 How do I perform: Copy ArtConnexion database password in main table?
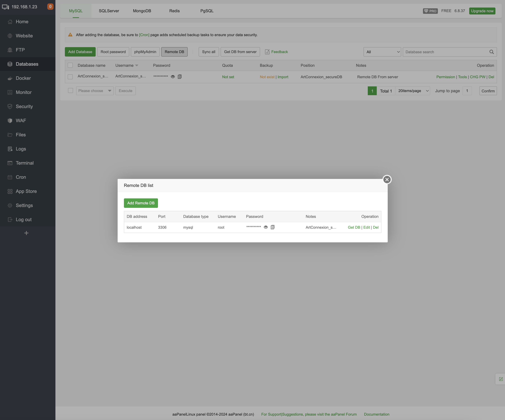pyautogui.click(x=180, y=77)
